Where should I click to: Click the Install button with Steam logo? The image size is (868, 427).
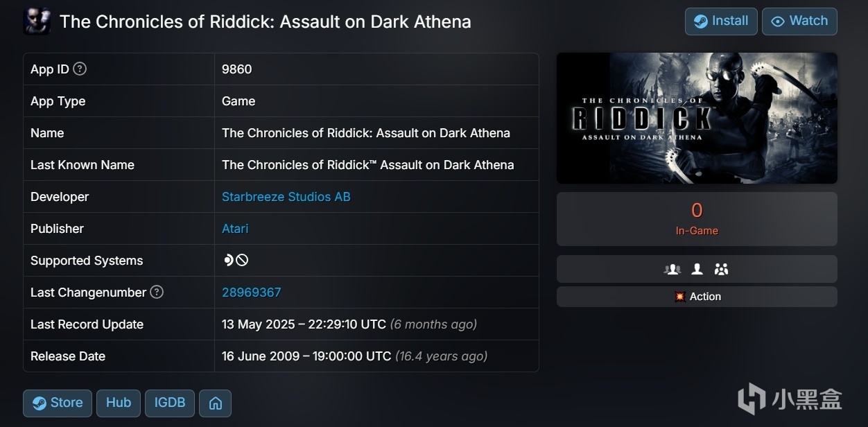coord(720,21)
